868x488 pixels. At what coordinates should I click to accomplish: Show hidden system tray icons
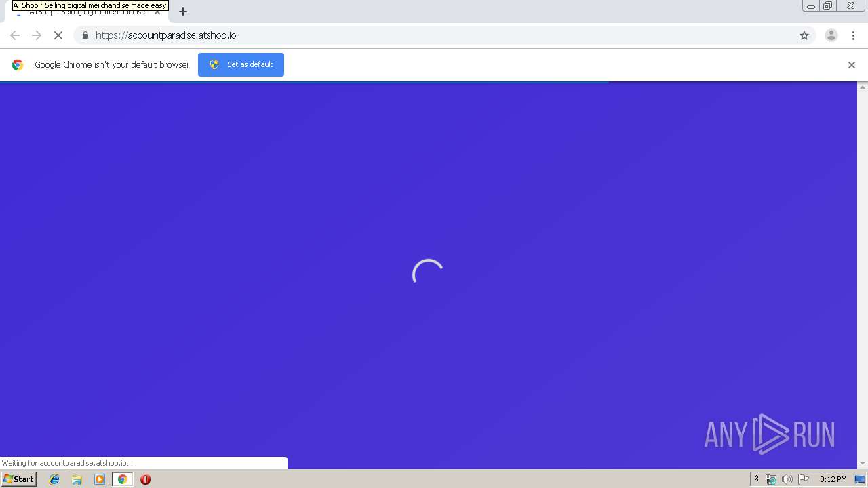(756, 479)
